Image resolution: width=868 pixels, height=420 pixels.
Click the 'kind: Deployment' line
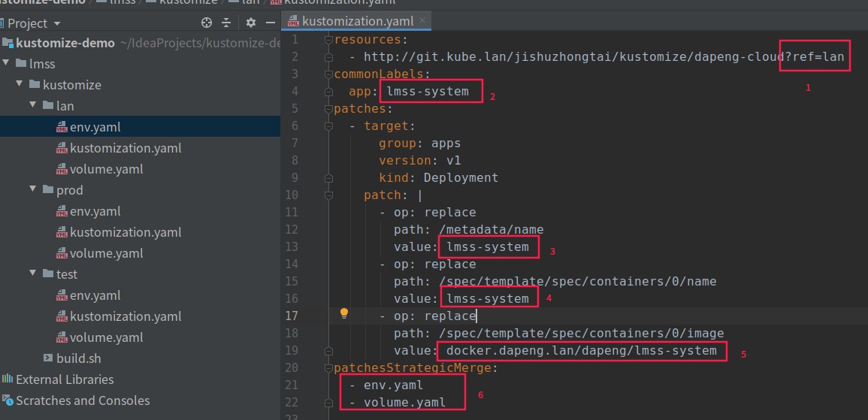tap(438, 177)
